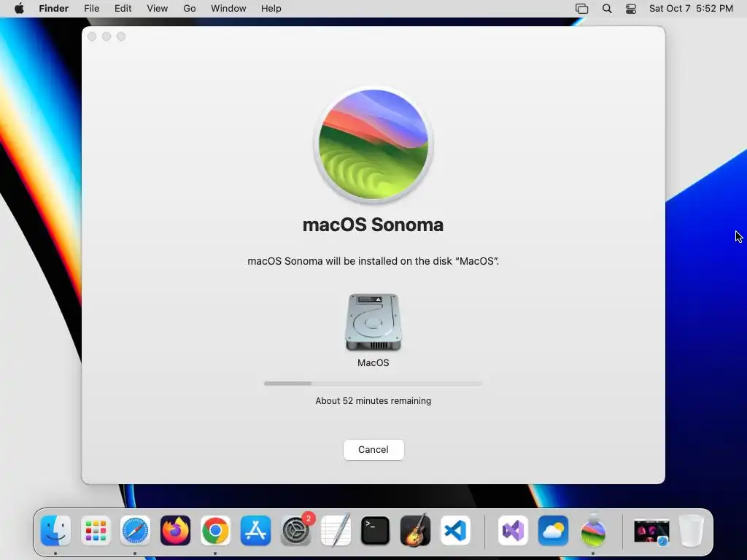
Task: Click the macOS Sonoma logo image
Action: [x=373, y=145]
